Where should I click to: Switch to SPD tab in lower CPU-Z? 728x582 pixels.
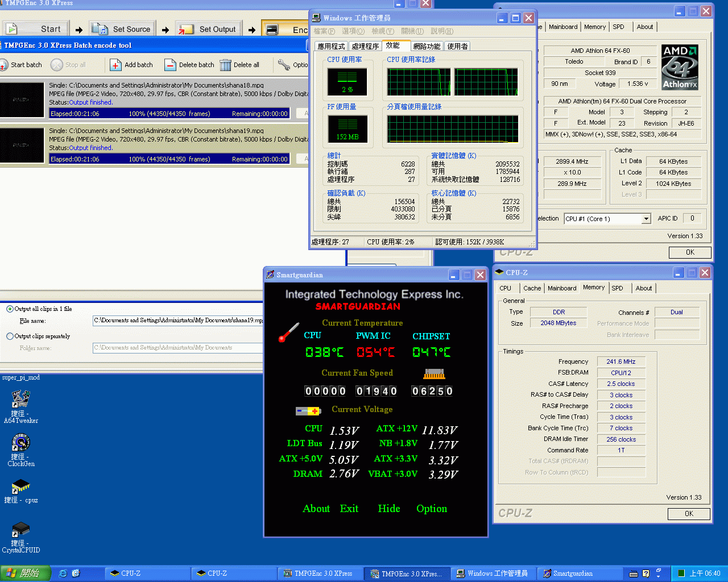coord(617,288)
